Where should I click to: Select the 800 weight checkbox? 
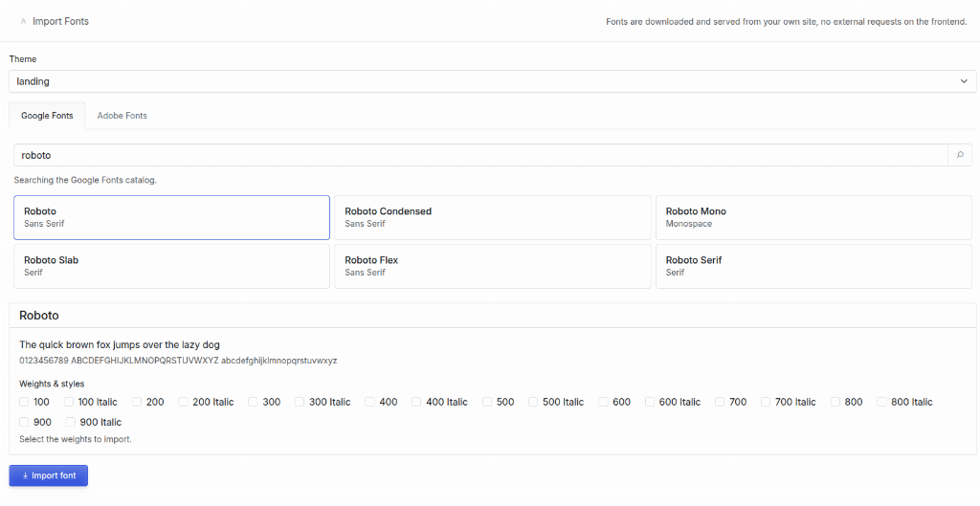click(835, 402)
